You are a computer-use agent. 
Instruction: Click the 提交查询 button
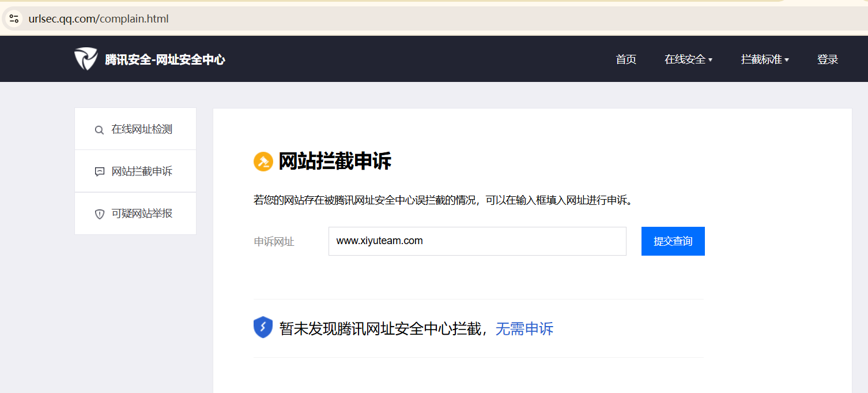(673, 241)
